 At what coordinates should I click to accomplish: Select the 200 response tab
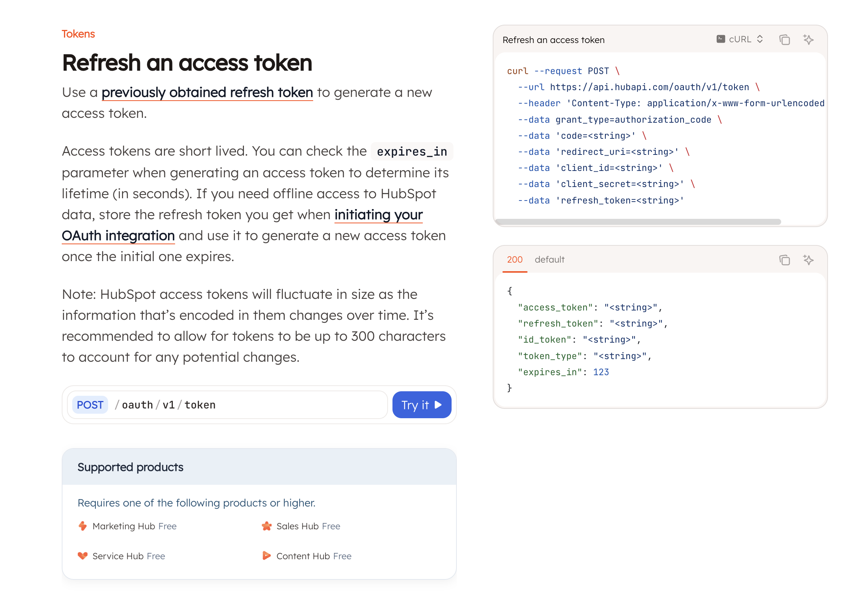coord(514,260)
